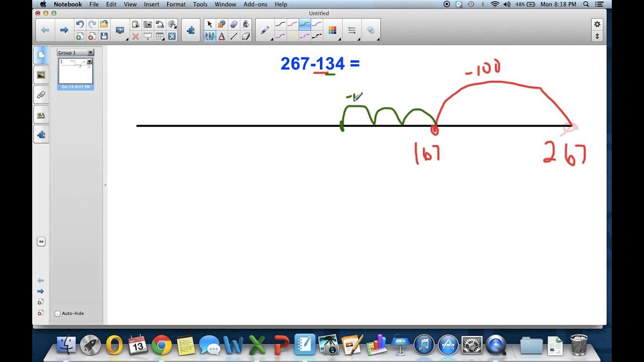Screen dimensions: 644x362
Task: Click the red X delete-object icon
Action: [135, 36]
